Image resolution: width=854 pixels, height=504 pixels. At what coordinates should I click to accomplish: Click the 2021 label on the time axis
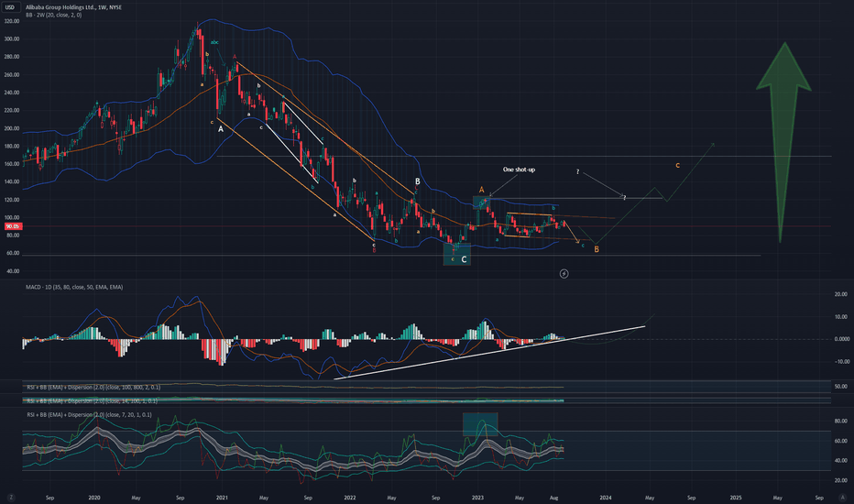(222, 498)
